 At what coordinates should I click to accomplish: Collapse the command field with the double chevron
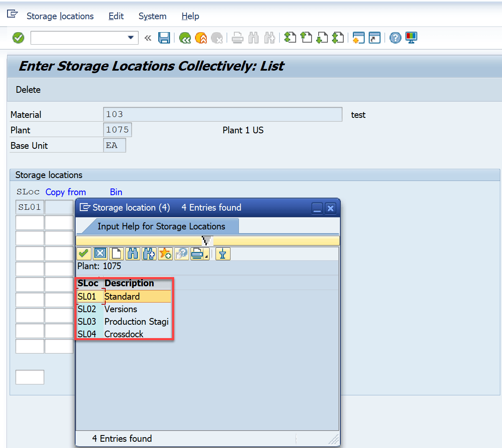pos(147,38)
